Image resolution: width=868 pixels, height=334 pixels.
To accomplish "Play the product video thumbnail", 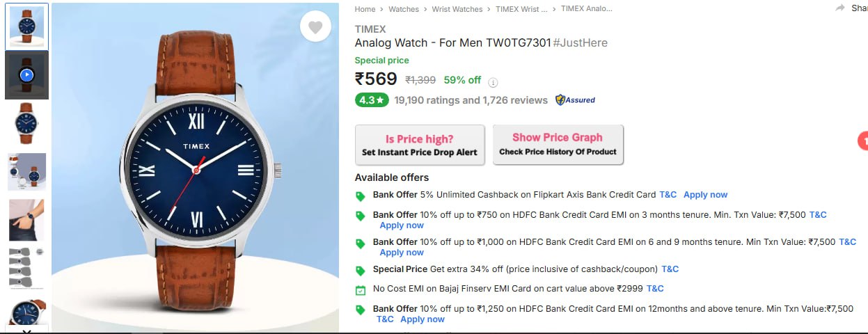I will (x=26, y=75).
